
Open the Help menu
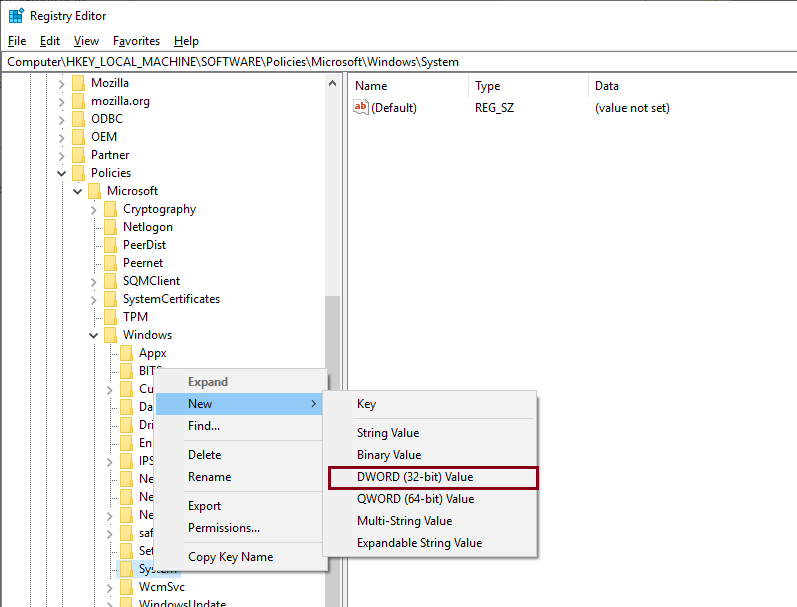point(186,41)
